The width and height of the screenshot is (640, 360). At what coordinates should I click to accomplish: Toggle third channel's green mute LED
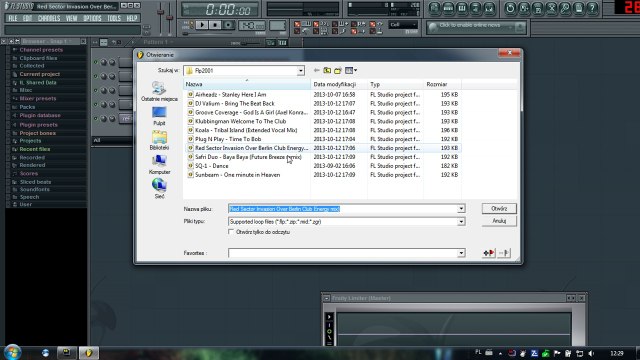(x=96, y=90)
